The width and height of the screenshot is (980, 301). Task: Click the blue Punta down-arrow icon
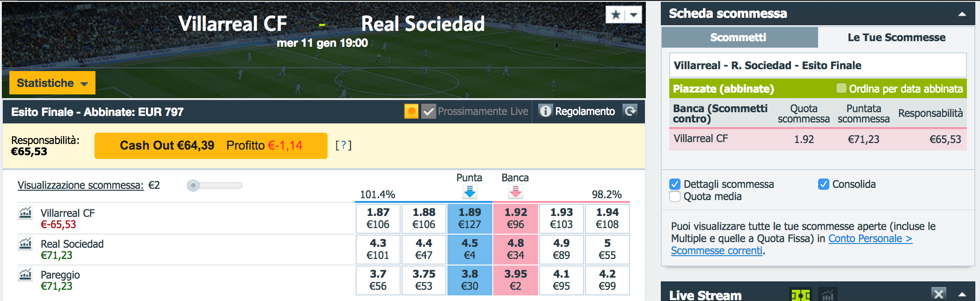(469, 192)
